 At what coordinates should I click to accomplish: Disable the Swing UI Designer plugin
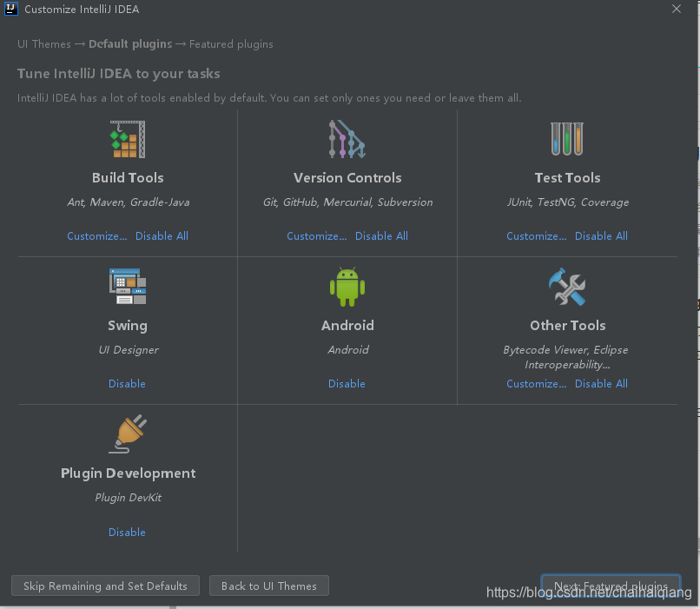click(127, 383)
